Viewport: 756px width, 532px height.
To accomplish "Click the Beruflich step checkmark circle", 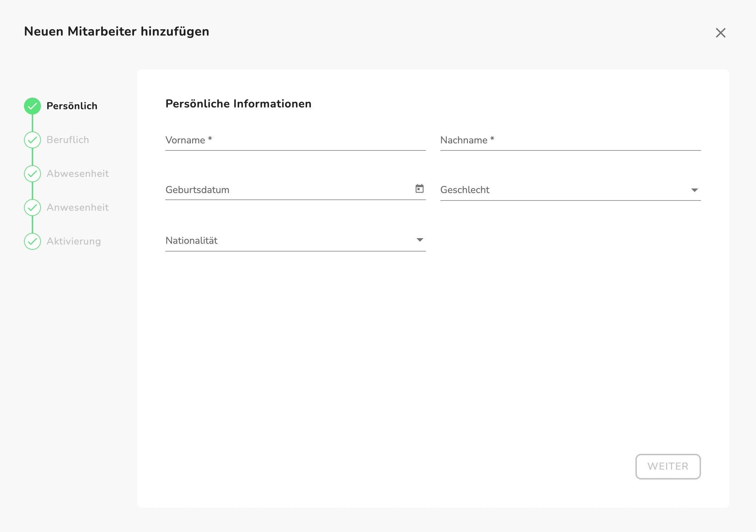I will 32,140.
